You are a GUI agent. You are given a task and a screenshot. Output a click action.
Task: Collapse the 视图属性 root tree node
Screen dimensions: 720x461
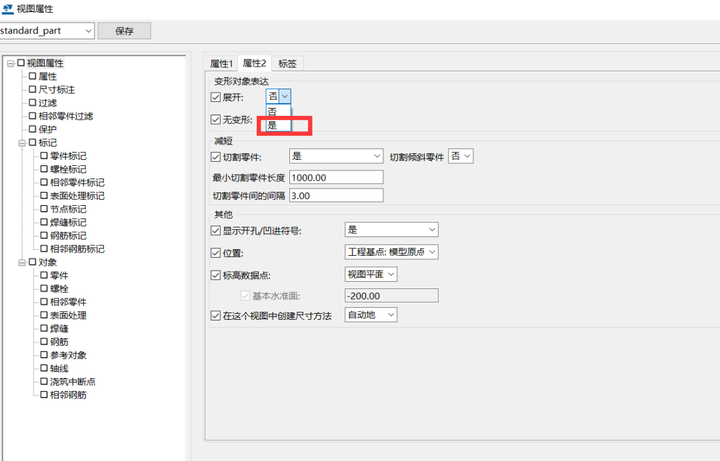pyautogui.click(x=11, y=63)
